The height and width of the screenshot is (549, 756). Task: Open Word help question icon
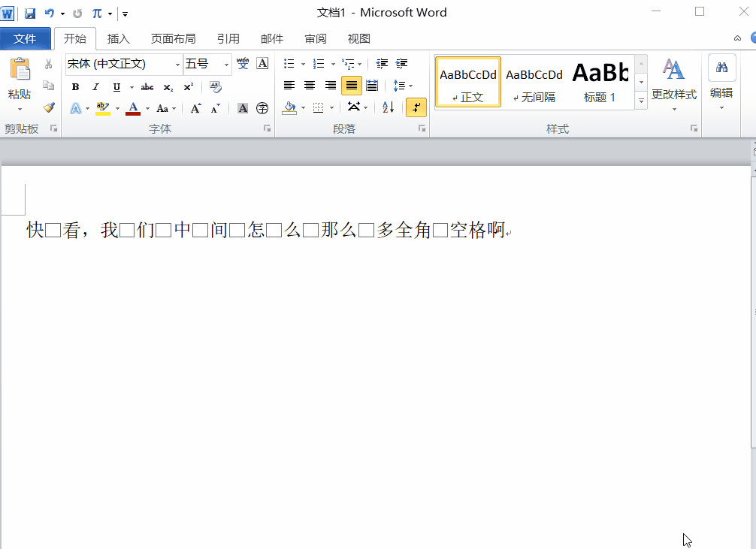tap(754, 38)
